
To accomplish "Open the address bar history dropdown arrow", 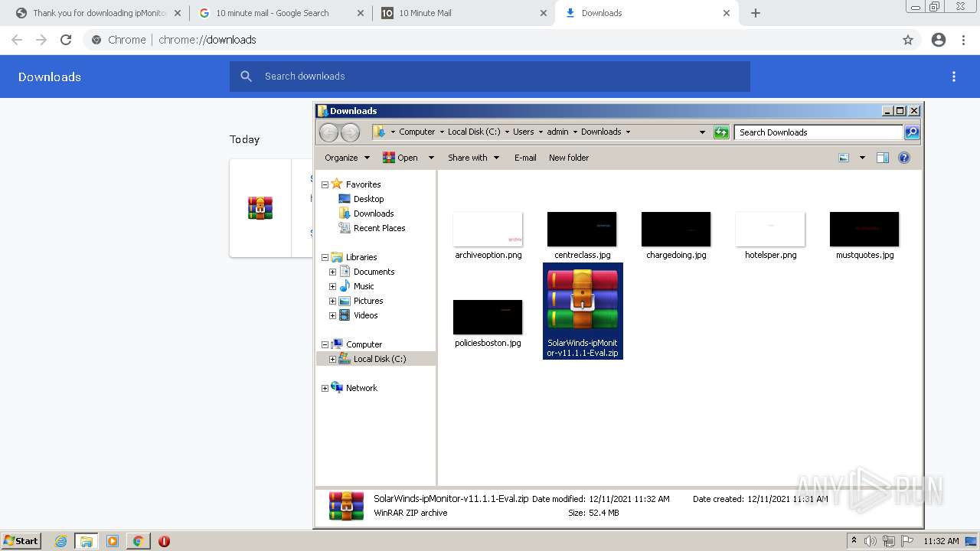I will pos(702,132).
